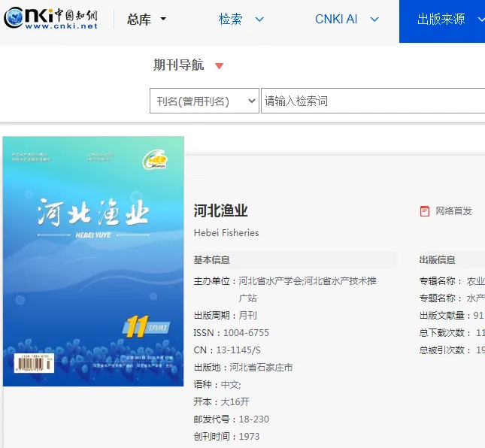485x448 pixels.
Task: Click the 专辑名称 label
Action: pyautogui.click(x=441, y=280)
